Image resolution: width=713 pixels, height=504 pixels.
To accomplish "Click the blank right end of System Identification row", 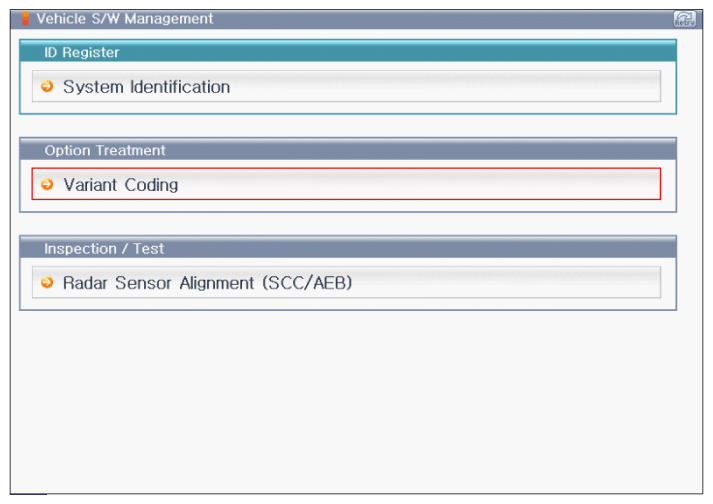I will tap(560, 87).
